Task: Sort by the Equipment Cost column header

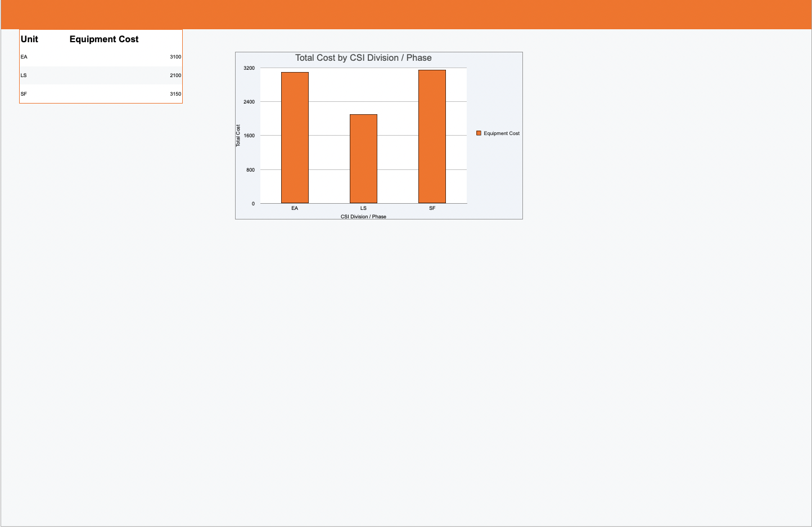Action: click(103, 39)
